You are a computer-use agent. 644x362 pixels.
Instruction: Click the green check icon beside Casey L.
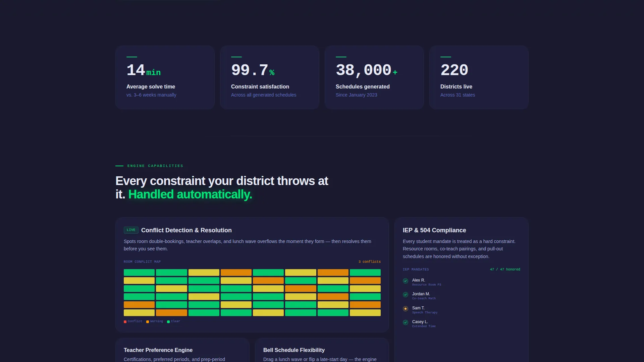[406, 322]
